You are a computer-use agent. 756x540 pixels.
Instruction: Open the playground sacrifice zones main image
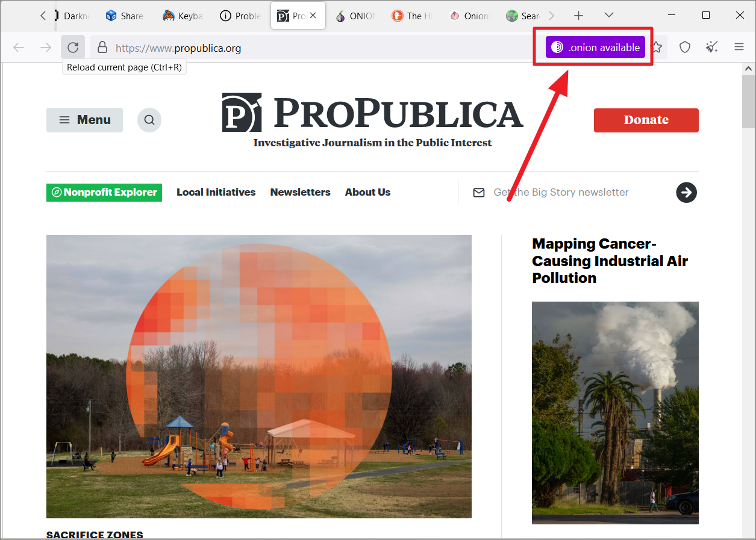259,376
